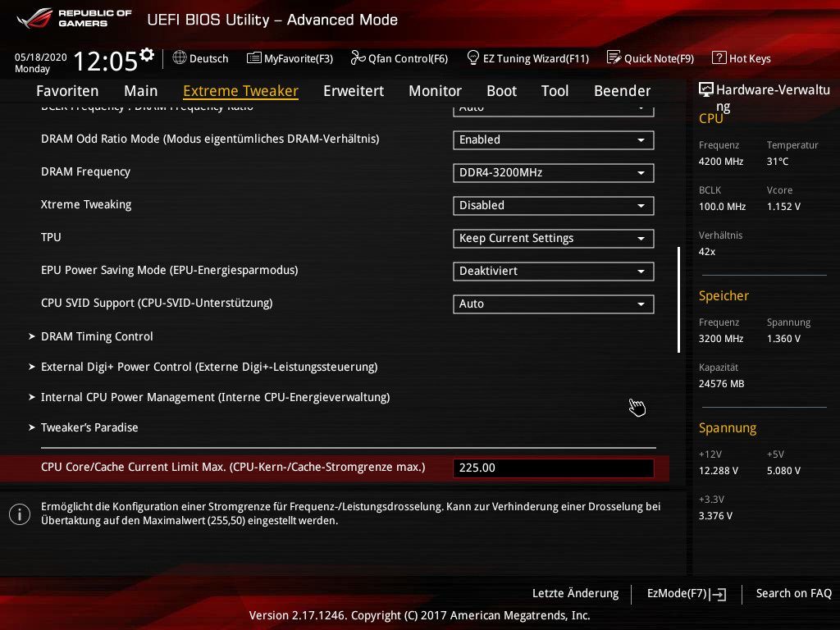The image size is (840, 630).
Task: Show Hot Keys question mark icon
Action: 719,58
